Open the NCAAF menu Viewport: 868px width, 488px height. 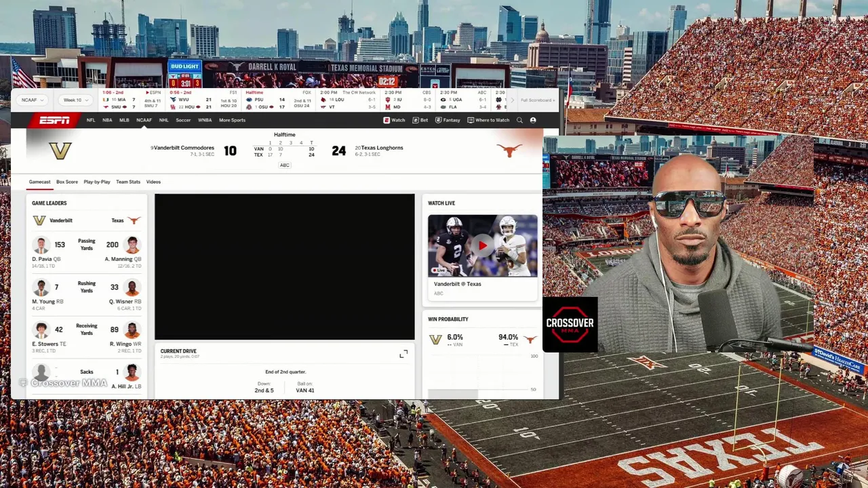(144, 120)
